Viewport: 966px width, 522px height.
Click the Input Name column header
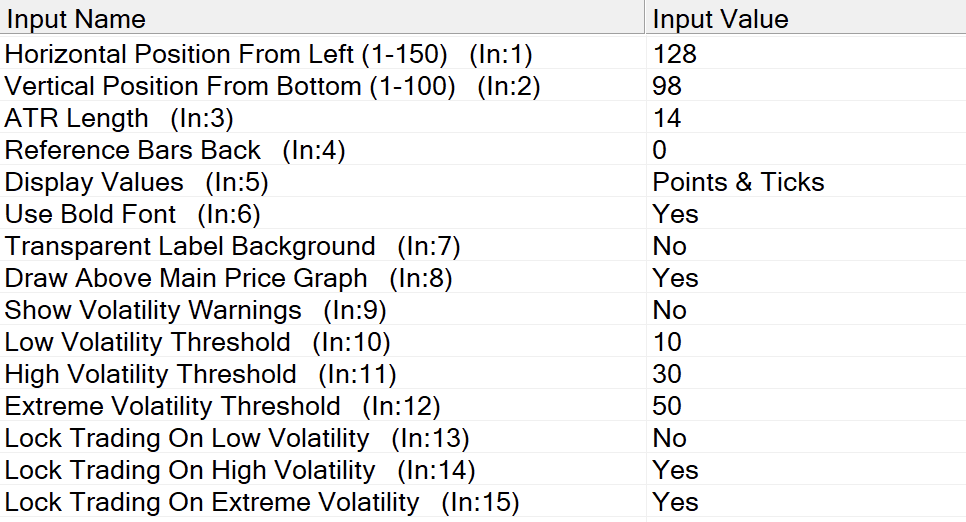pos(75,19)
